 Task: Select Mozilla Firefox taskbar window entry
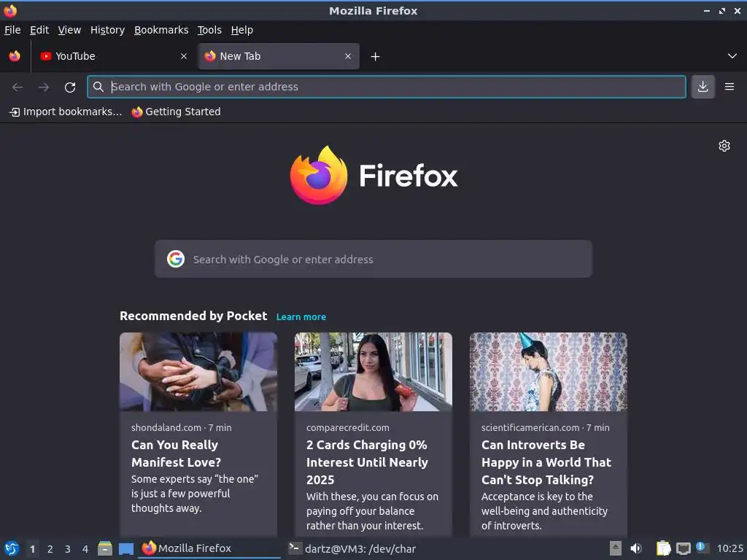point(209,548)
